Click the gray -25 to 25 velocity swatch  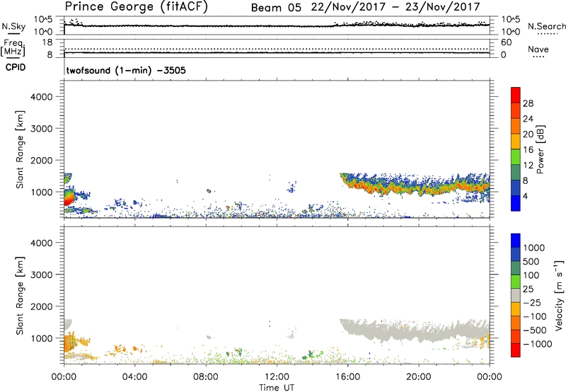point(516,295)
